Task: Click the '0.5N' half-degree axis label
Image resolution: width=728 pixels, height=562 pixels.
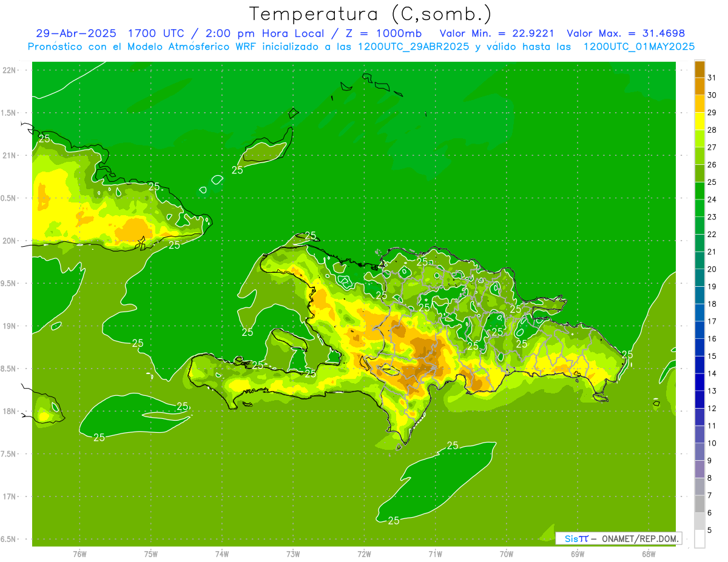Action: tap(8, 198)
